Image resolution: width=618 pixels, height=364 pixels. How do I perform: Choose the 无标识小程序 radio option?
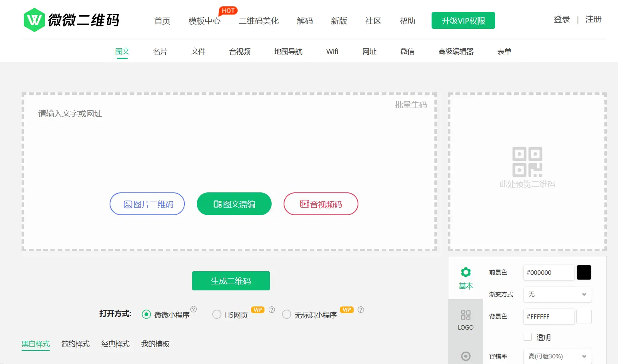click(x=286, y=314)
